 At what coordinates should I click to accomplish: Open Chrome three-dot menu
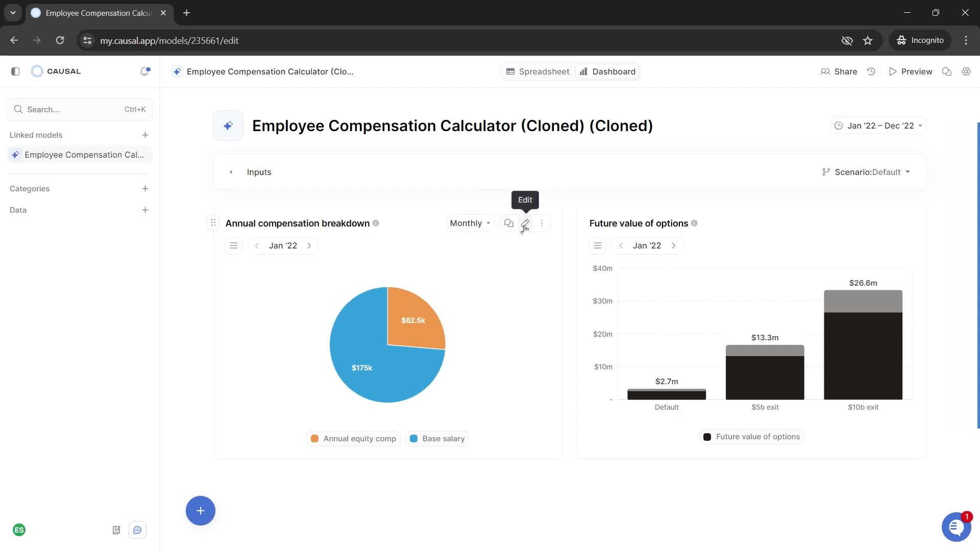pos(966,40)
